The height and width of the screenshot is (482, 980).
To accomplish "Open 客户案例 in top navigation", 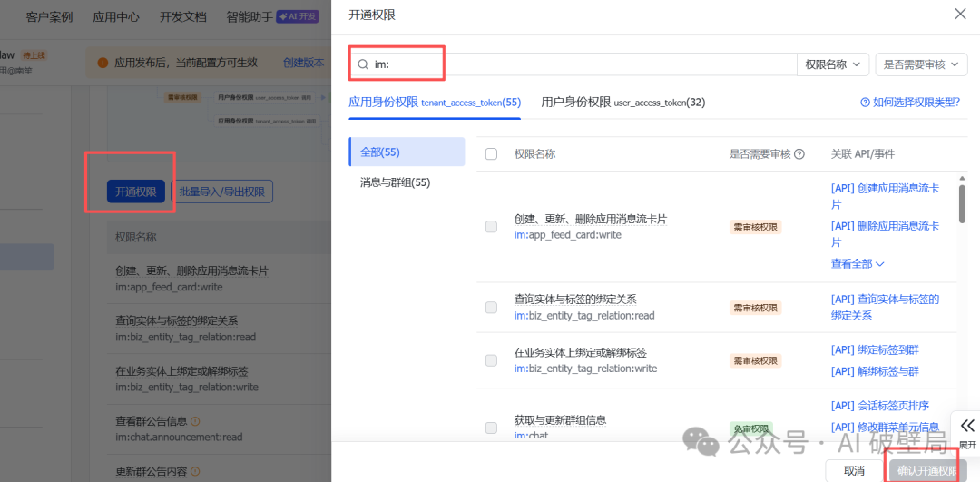I will click(49, 17).
